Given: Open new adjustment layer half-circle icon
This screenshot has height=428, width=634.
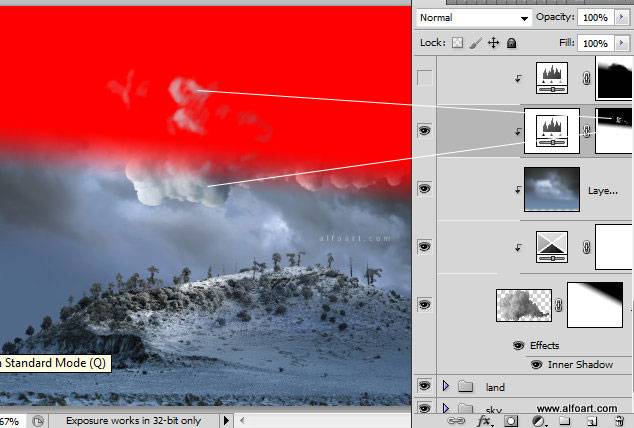Looking at the screenshot, I should coord(538,421).
